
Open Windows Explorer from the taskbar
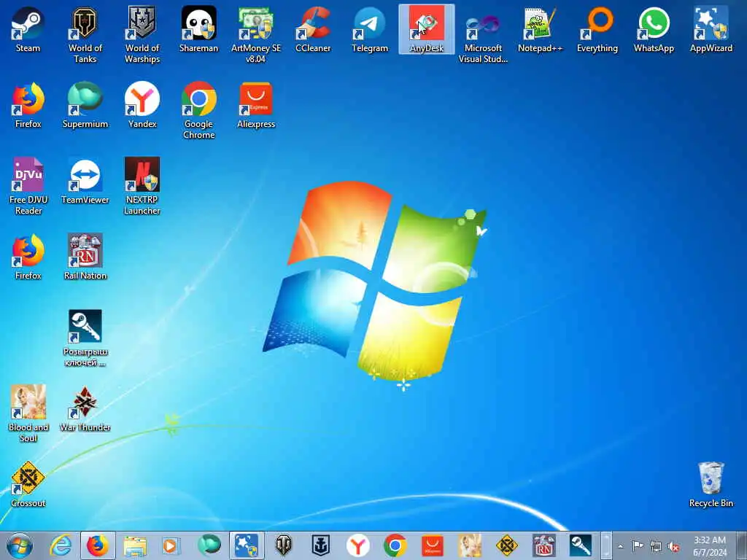point(135,545)
